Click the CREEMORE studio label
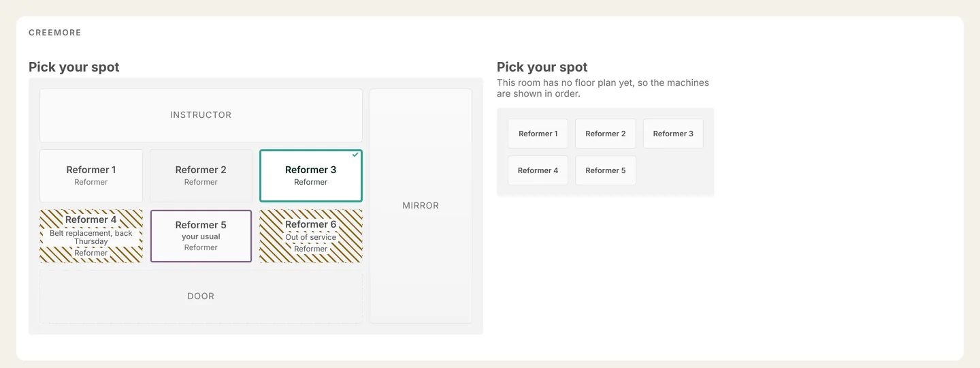This screenshot has width=980, height=368. [55, 32]
